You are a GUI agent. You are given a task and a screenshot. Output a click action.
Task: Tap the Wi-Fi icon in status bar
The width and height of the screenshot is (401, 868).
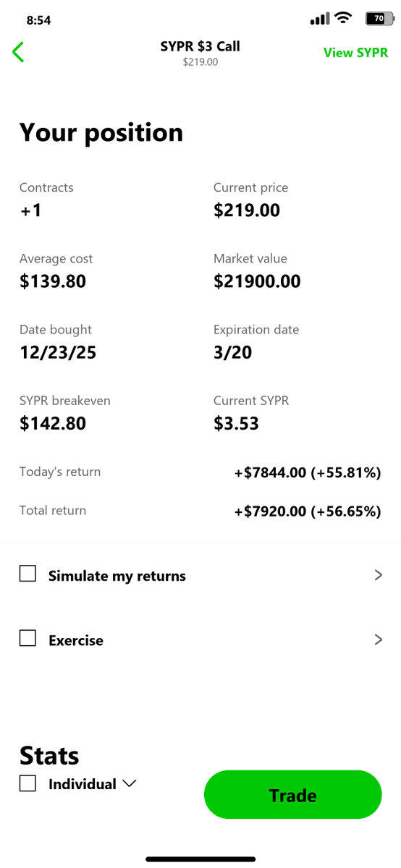(344, 19)
